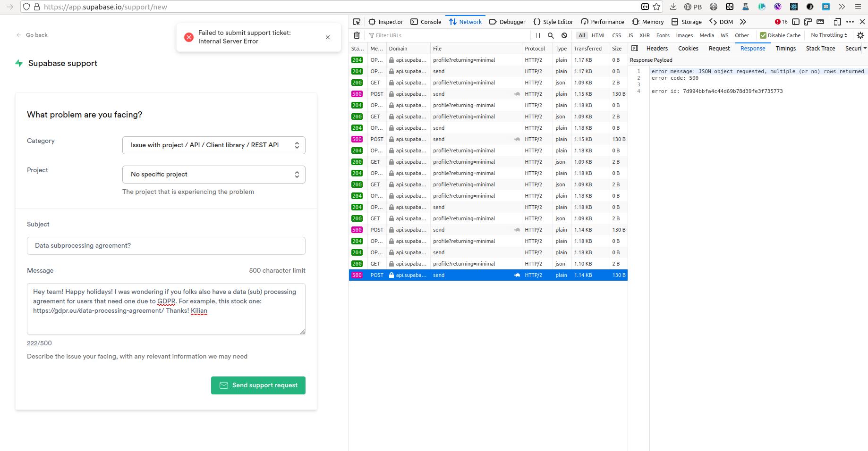
Task: Open the Headers tab for the selected request
Action: (657, 48)
